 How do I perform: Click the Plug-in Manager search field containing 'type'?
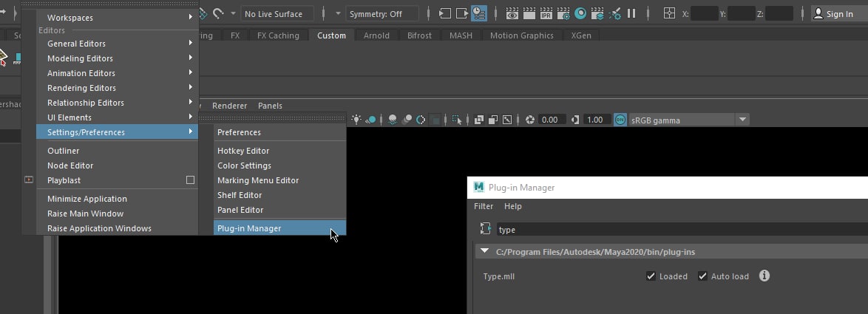click(x=682, y=230)
